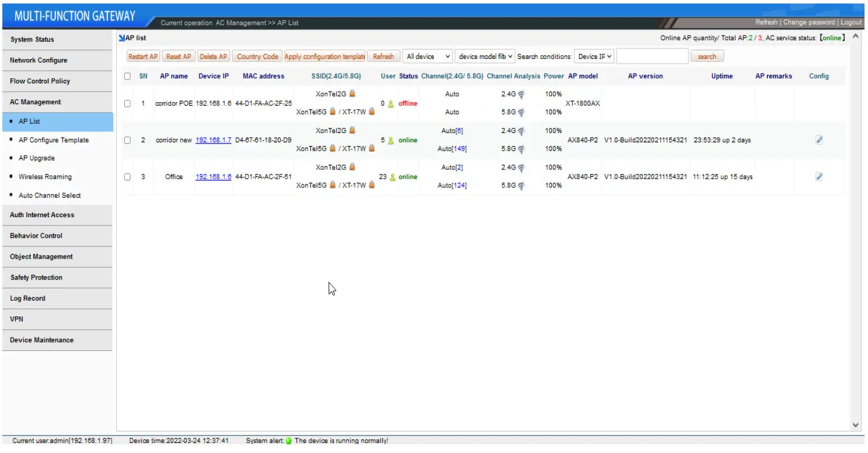Click the Restart AP button
Image resolution: width=868 pixels, height=453 pixels.
point(143,57)
